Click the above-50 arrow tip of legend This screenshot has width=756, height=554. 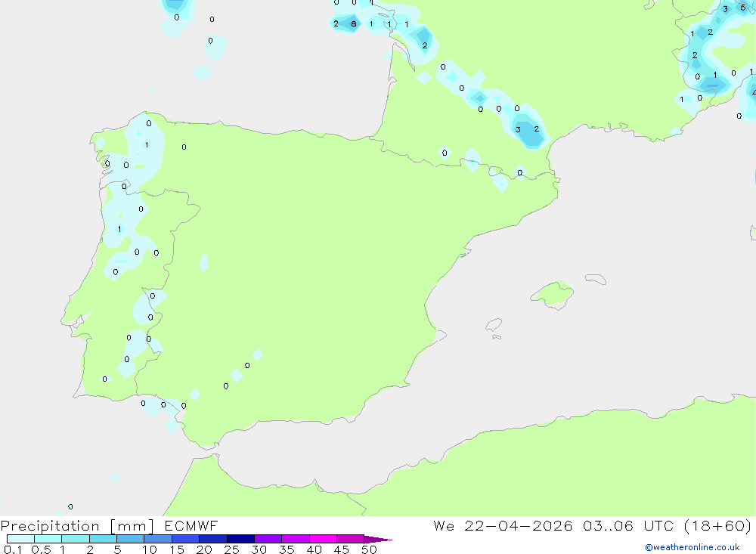point(378,540)
